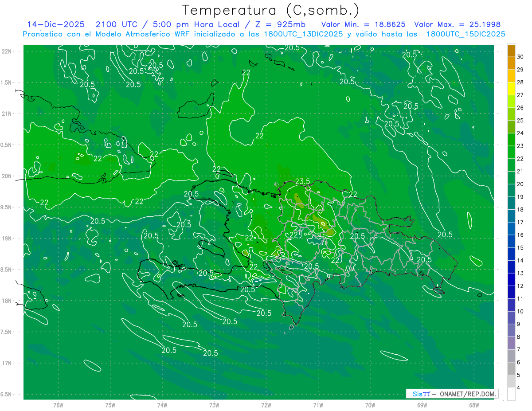The height and width of the screenshot is (411, 532).
Task: Click the 21N latitude axis label
Action: coord(6,114)
